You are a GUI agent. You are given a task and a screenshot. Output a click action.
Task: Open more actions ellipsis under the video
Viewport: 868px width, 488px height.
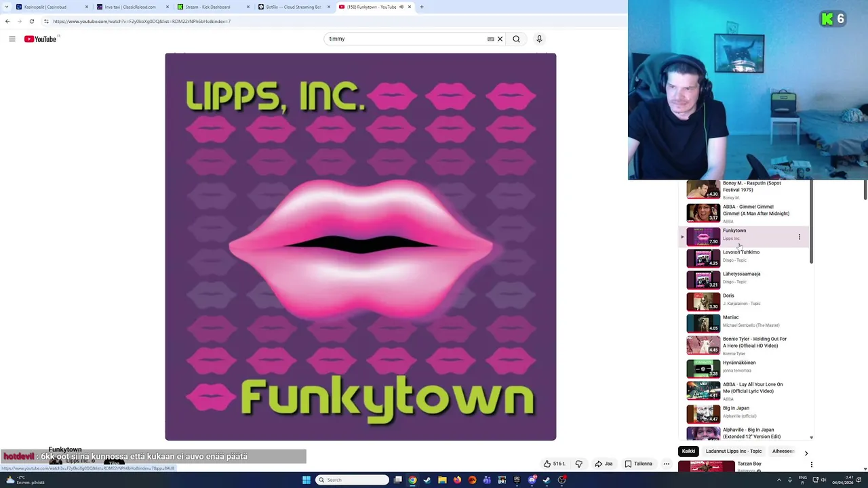coord(667,464)
